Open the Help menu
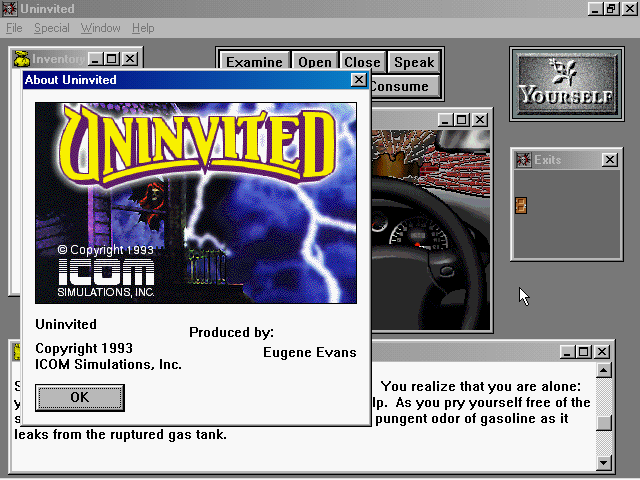640x480 pixels. (x=143, y=28)
